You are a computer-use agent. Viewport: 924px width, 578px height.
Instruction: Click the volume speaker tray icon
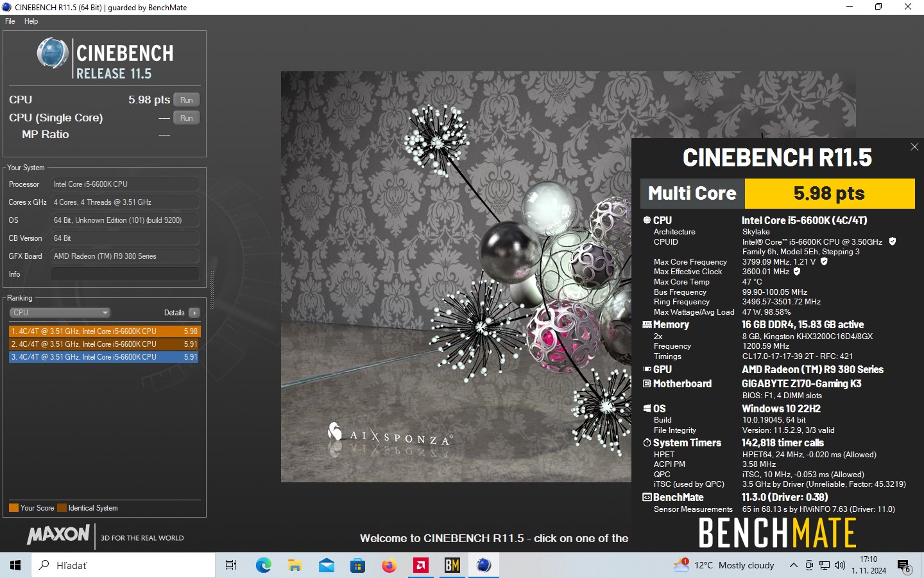click(x=840, y=565)
